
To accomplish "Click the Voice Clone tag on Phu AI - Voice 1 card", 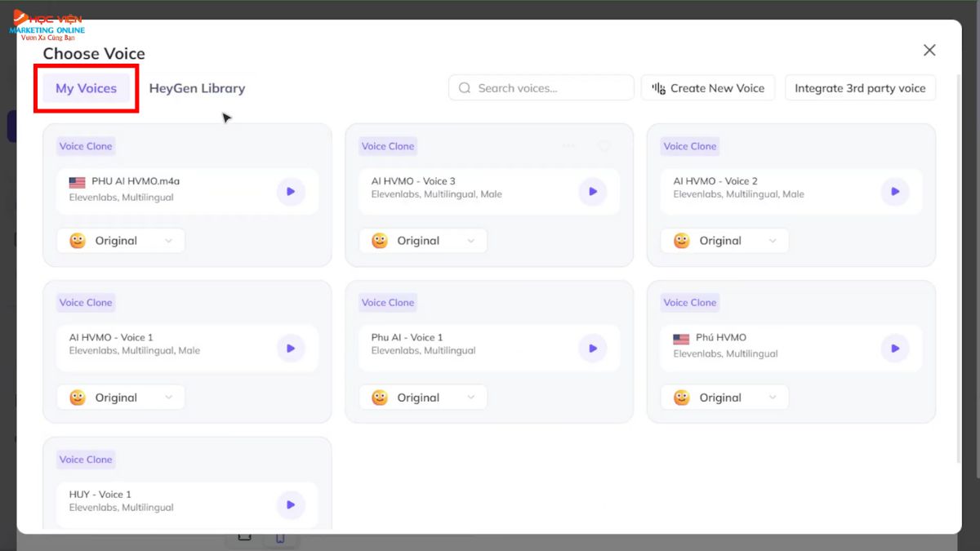I will (388, 303).
